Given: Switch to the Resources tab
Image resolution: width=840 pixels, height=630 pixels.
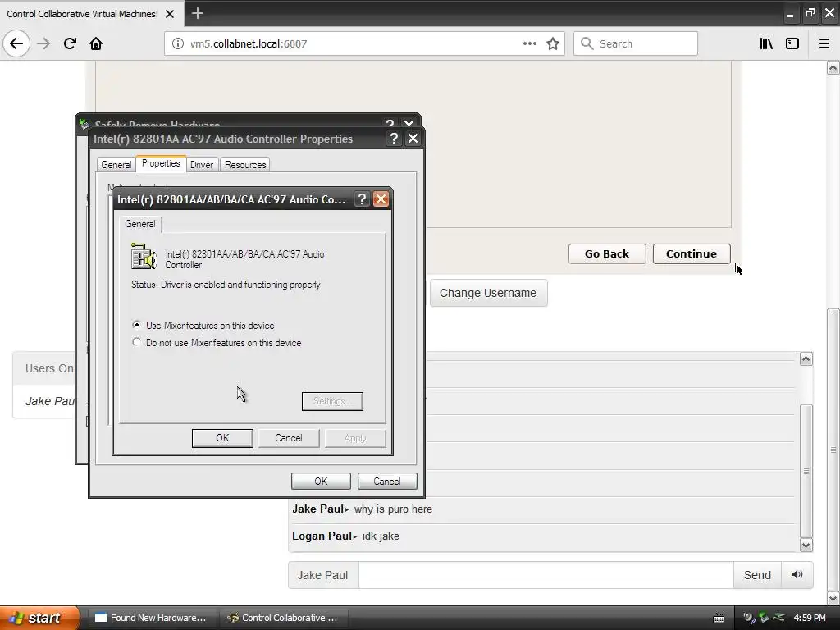Looking at the screenshot, I should 245,164.
